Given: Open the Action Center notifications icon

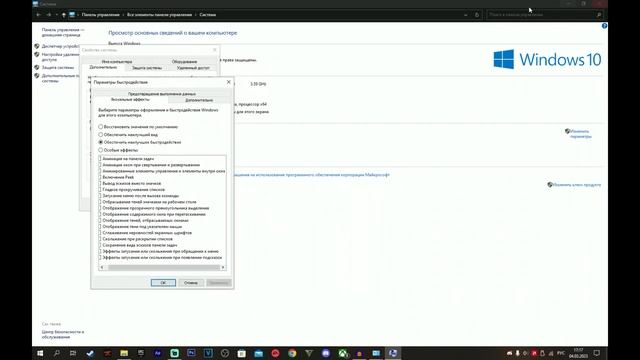Looking at the screenshot, I should coord(597,353).
